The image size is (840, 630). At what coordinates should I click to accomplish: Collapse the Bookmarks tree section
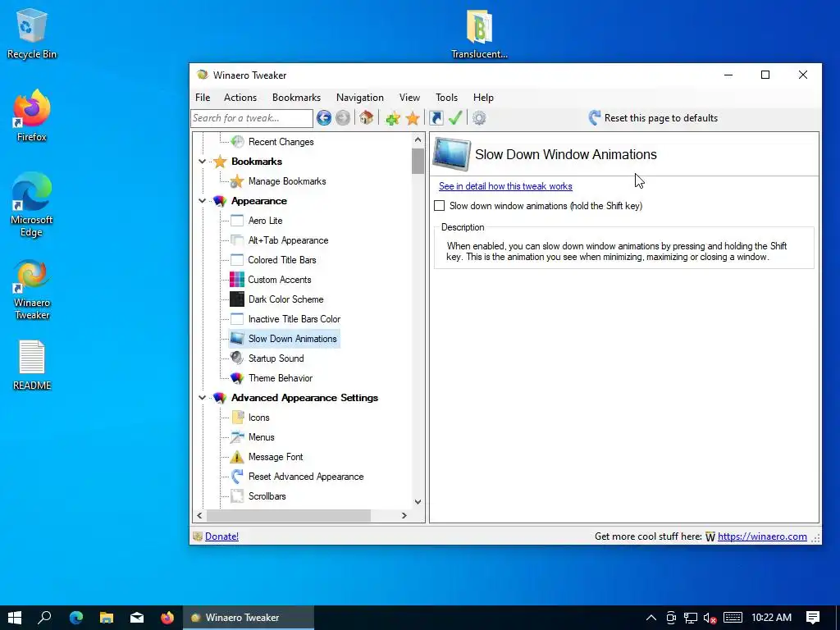tap(202, 162)
